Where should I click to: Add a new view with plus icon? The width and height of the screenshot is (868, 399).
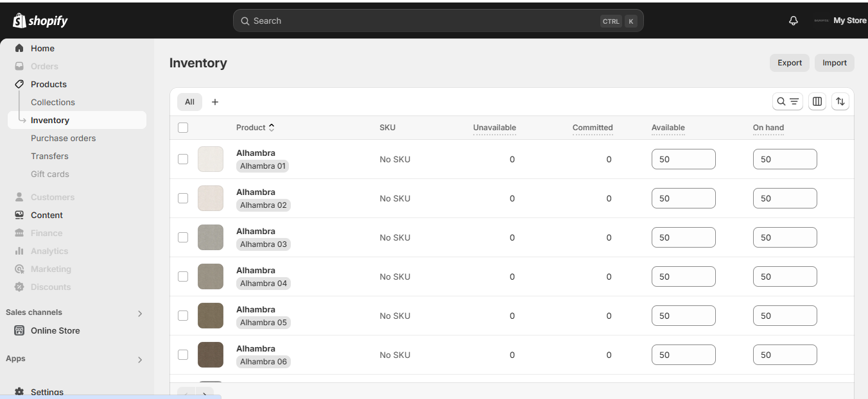pyautogui.click(x=215, y=102)
